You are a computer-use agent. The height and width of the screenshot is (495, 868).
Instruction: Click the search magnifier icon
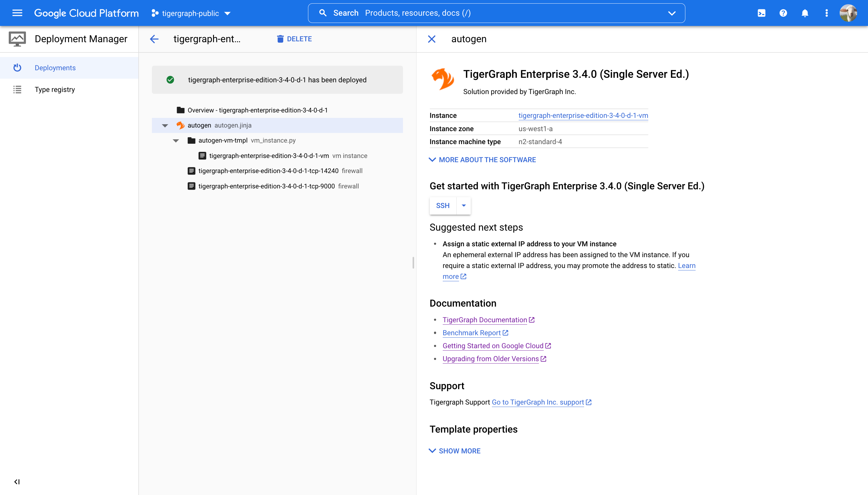tap(323, 13)
